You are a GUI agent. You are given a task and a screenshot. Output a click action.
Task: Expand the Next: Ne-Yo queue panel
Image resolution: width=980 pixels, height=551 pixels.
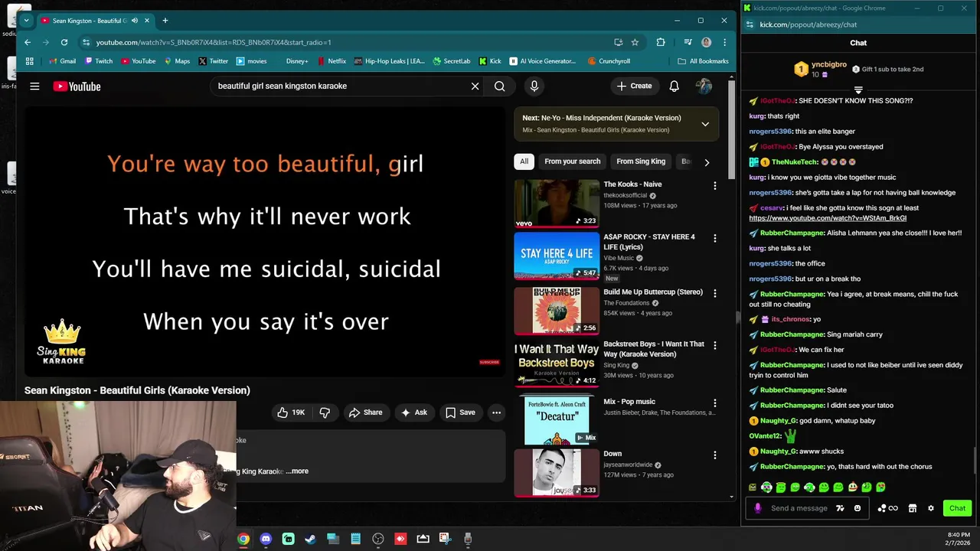[705, 124]
